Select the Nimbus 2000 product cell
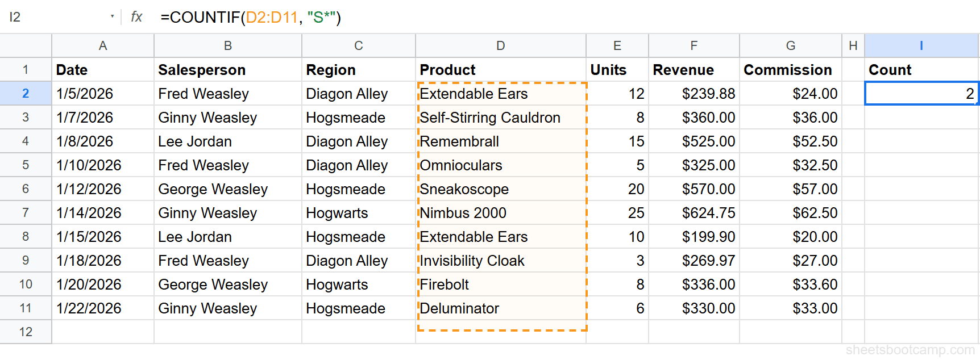This screenshot has width=980, height=360. (500, 213)
